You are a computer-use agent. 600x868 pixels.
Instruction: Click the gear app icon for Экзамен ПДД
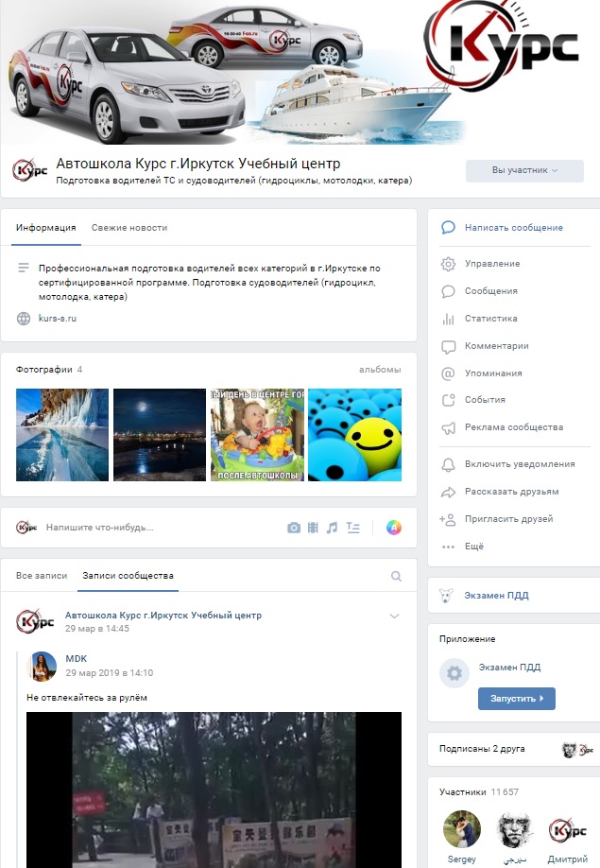454,673
